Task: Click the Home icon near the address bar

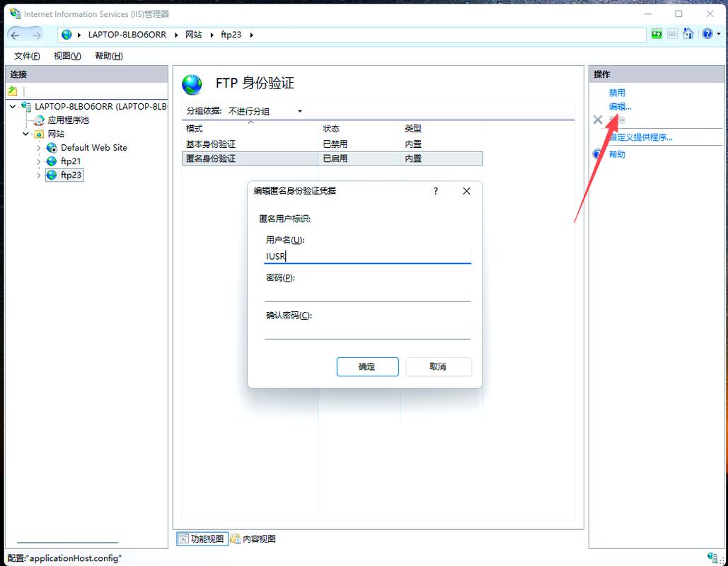Action: (x=688, y=33)
